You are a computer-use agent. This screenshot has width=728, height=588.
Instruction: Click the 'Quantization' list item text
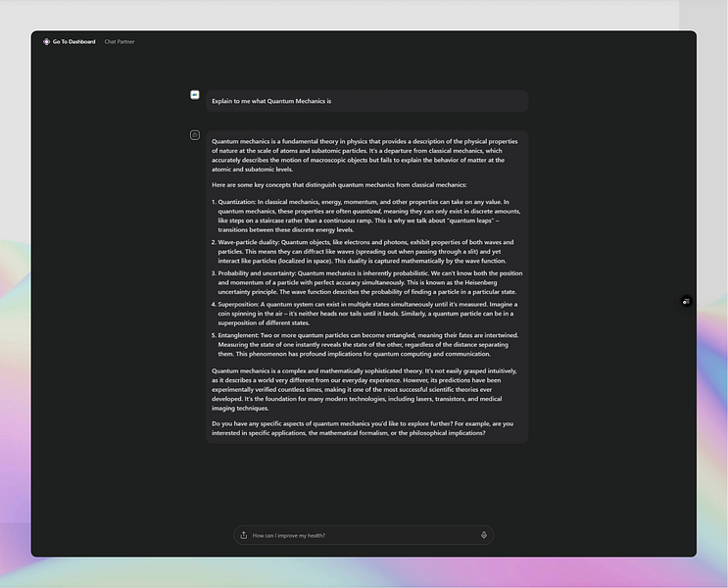[369, 216]
